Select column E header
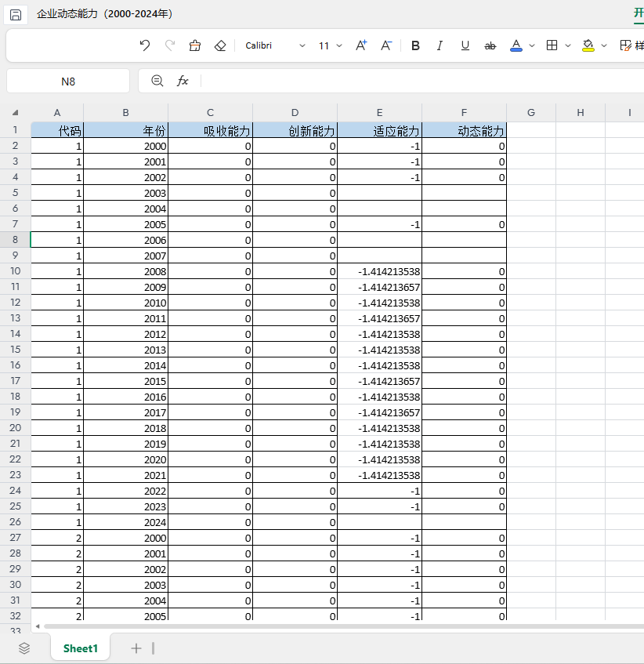 [379, 112]
